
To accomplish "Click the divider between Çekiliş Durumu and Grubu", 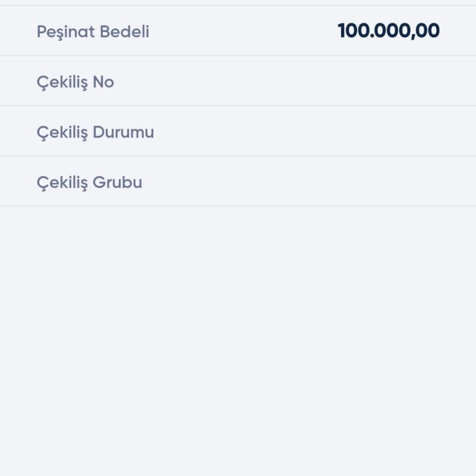I will 238,156.
